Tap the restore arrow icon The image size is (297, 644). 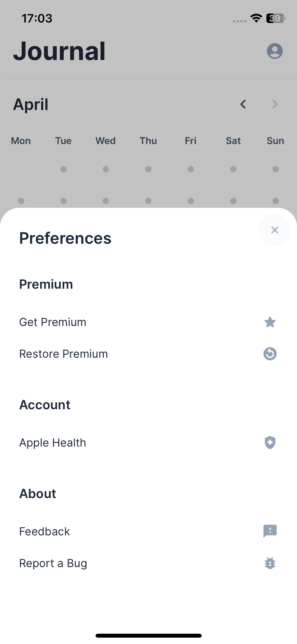click(x=270, y=354)
